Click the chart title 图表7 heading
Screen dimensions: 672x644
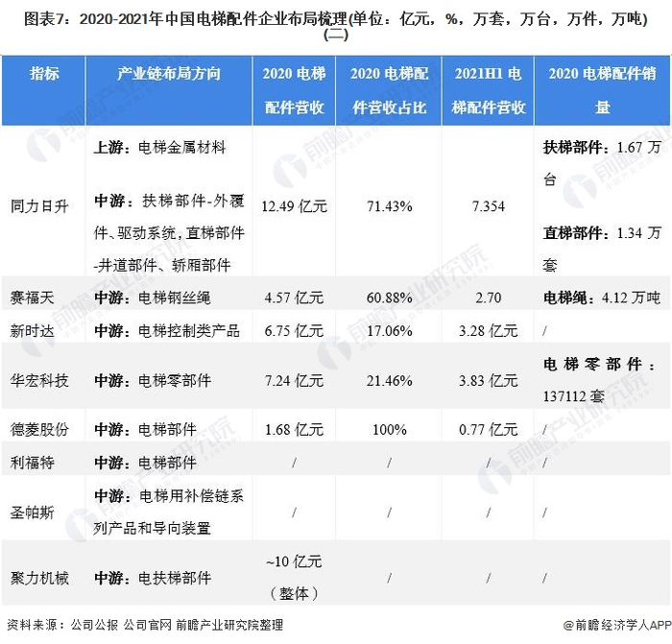click(336, 26)
